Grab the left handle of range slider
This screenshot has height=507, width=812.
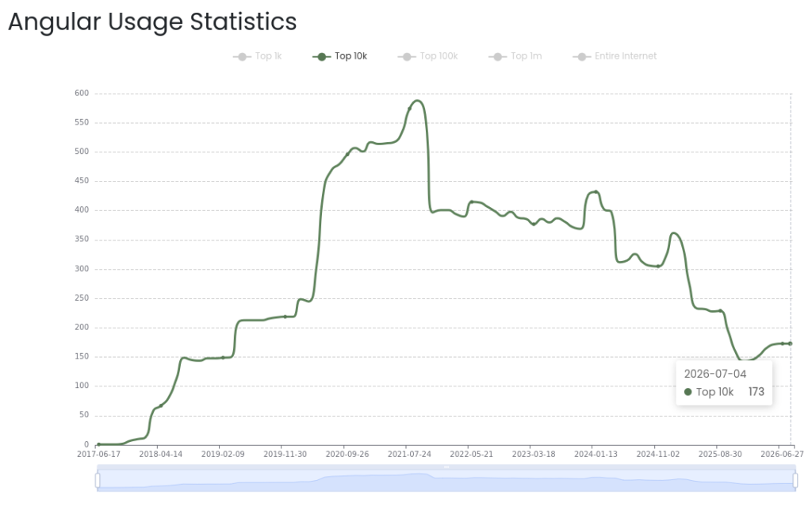[98, 480]
